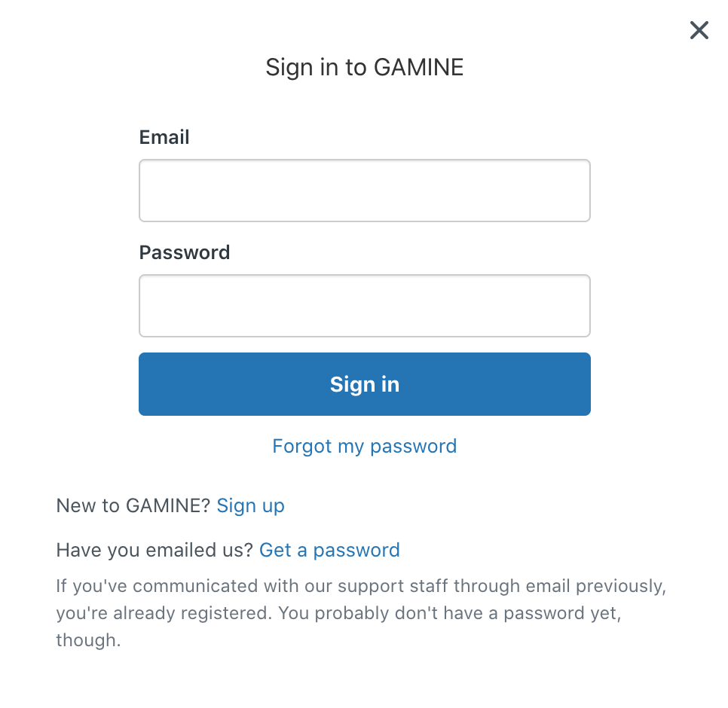The height and width of the screenshot is (708, 728).
Task: Select the text box under Password
Action: click(x=364, y=306)
